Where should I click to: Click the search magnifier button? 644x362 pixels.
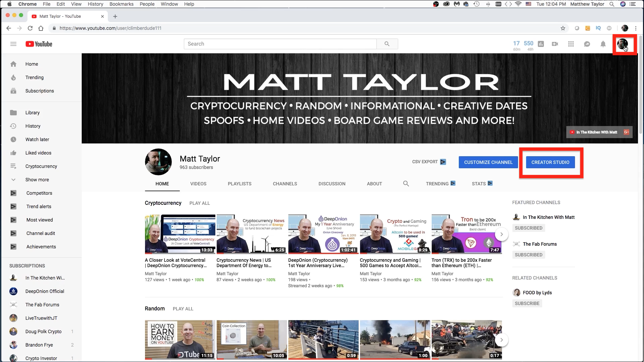(387, 44)
